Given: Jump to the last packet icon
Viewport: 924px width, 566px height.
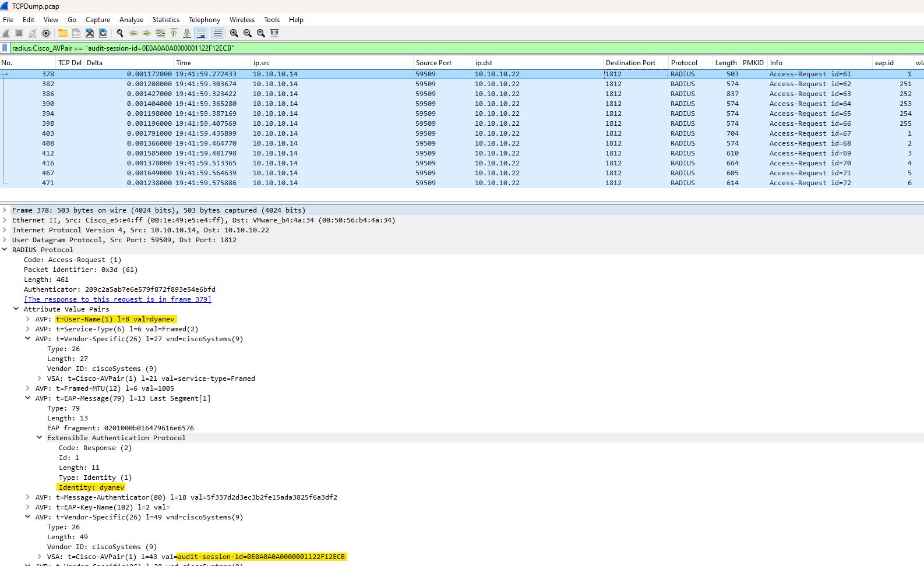Looking at the screenshot, I should [x=187, y=33].
